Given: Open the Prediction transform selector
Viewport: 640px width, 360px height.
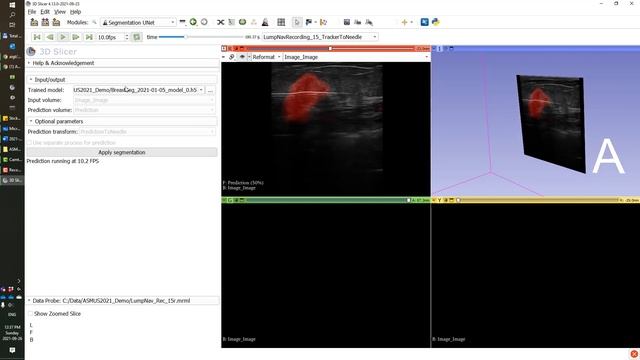Looking at the screenshot, I should click(147, 132).
